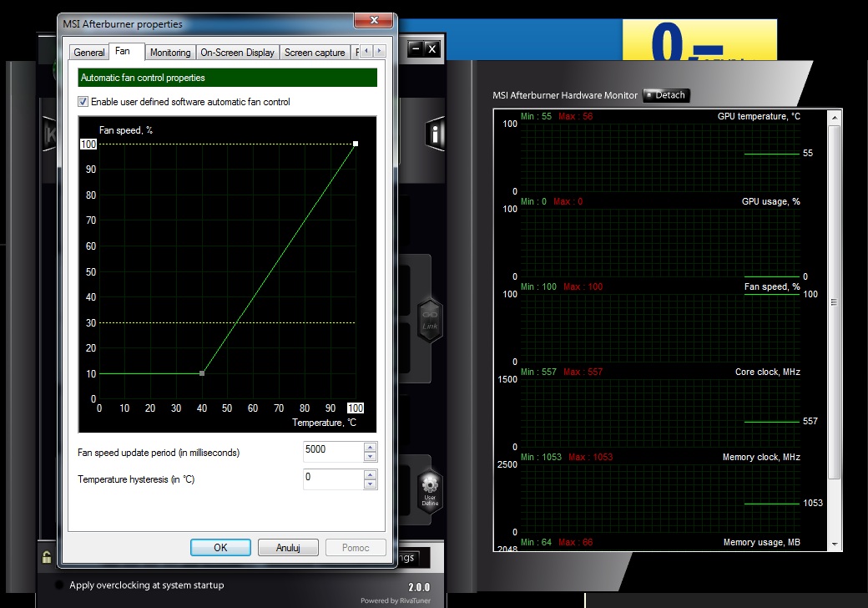The image size is (868, 608).
Task: Click the hardware monitor scrollbar thumb
Action: pyautogui.click(x=835, y=301)
